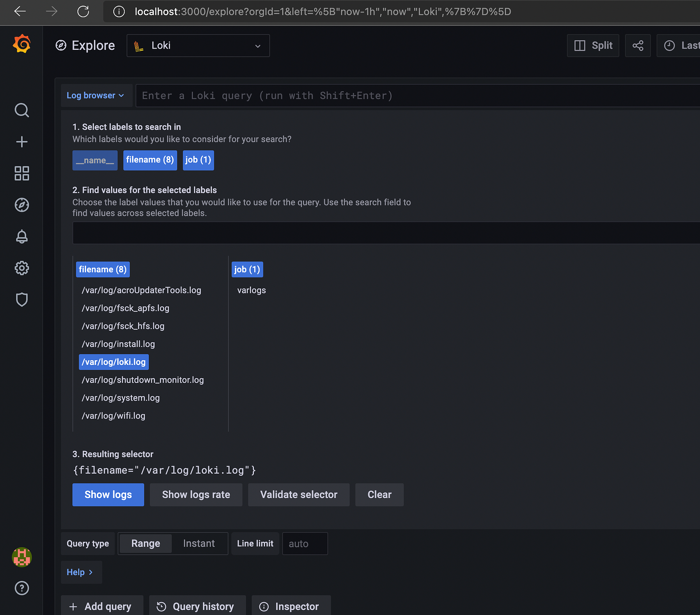
Task: Click Show logs button
Action: coord(108,495)
